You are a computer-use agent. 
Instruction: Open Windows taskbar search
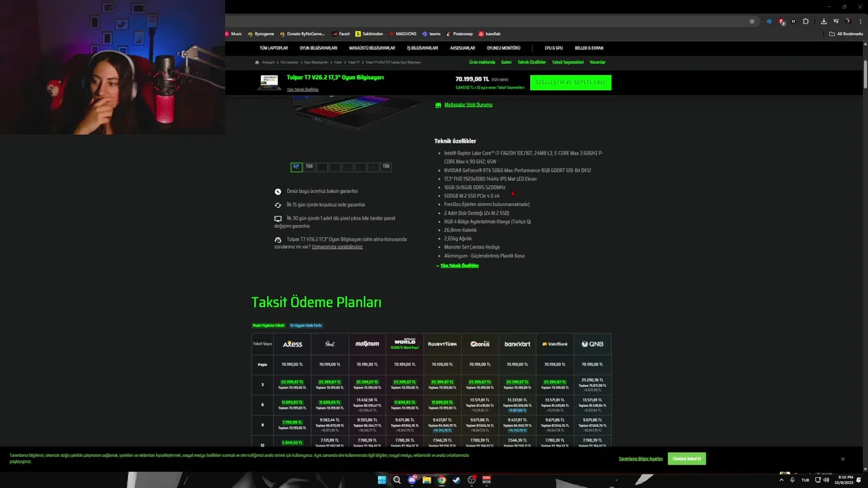(x=397, y=480)
